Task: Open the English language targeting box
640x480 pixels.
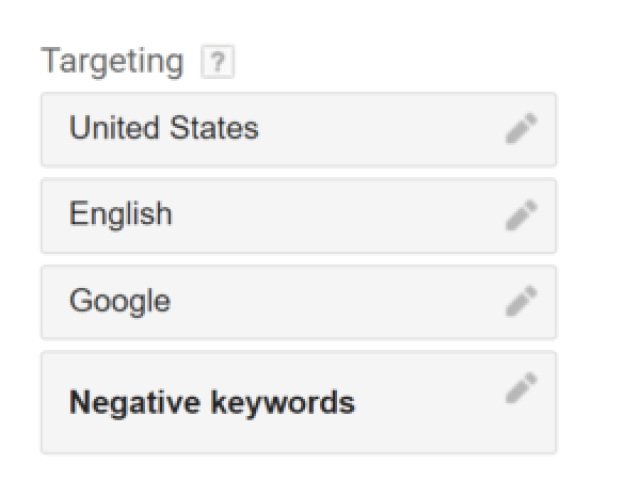Action: click(x=298, y=215)
